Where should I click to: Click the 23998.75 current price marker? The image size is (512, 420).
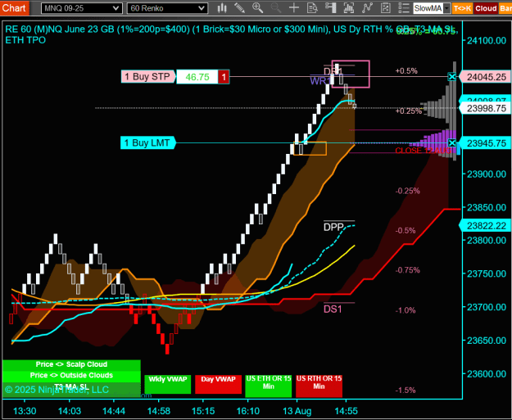tap(485, 108)
